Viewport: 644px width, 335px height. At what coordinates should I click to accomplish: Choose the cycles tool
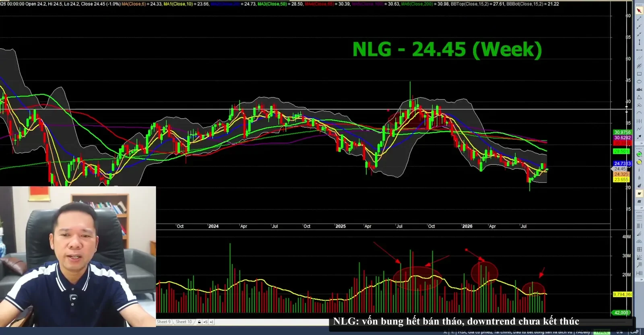[639, 121]
